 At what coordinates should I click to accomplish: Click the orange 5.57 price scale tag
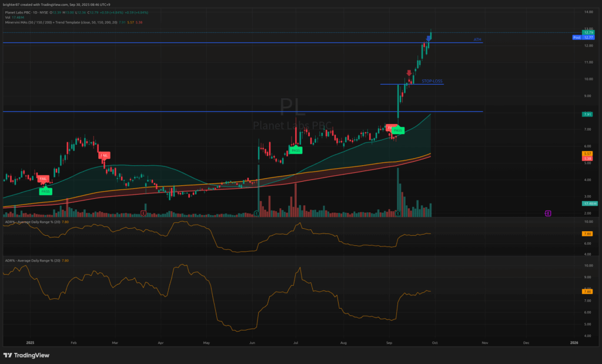coord(587,153)
